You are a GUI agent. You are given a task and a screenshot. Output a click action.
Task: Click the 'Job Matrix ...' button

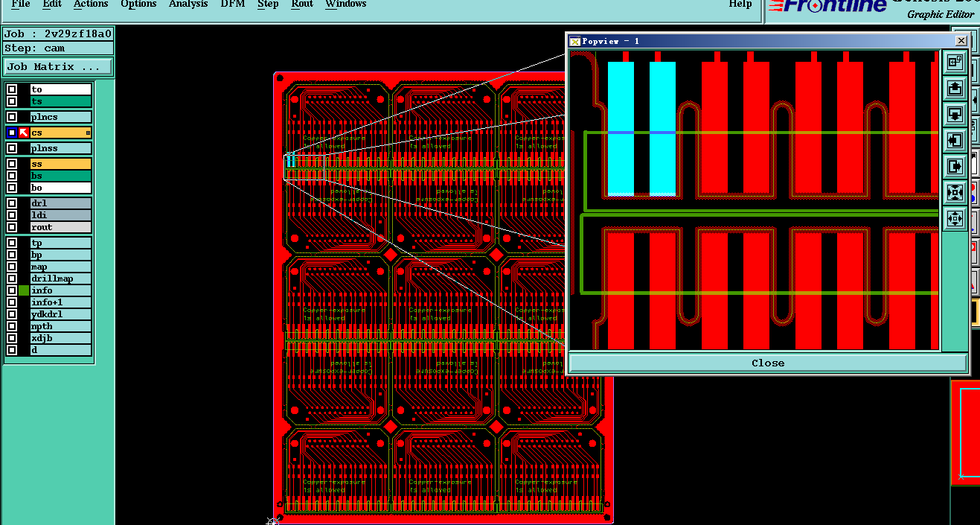(x=58, y=67)
